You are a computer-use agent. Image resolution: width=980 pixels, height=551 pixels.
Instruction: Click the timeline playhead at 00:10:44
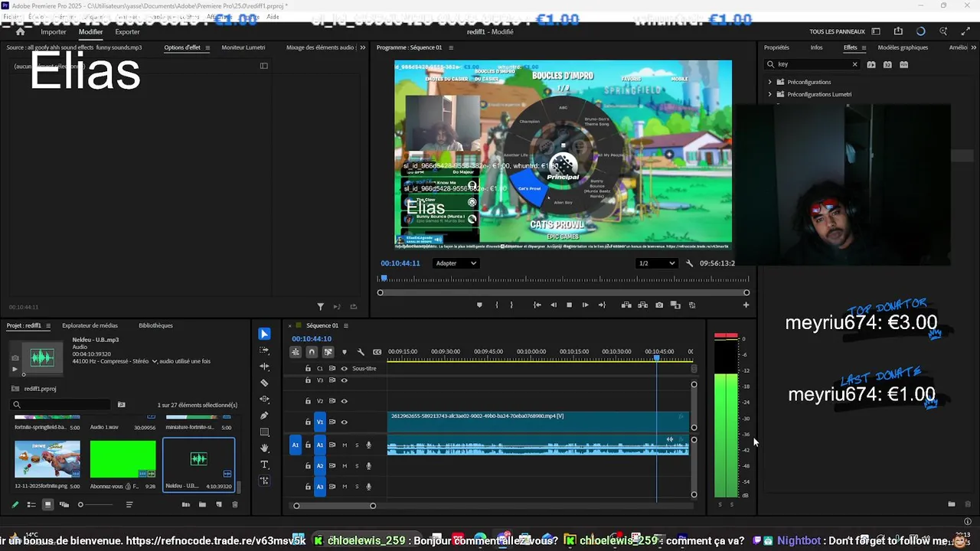(x=656, y=358)
